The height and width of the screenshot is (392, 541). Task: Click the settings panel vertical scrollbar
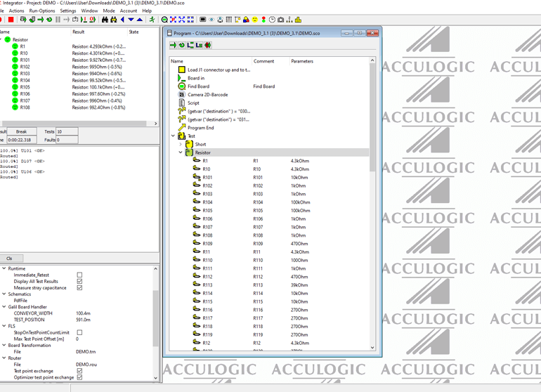pos(155,318)
